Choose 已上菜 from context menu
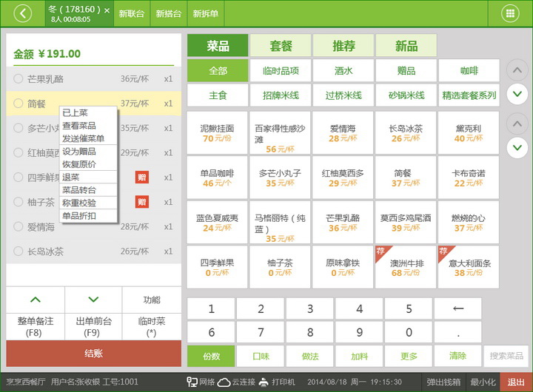The height and width of the screenshot is (392, 533). (88, 112)
